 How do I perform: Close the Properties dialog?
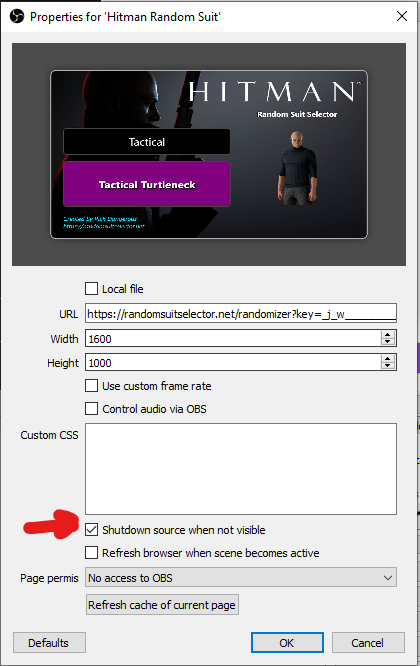click(x=402, y=16)
